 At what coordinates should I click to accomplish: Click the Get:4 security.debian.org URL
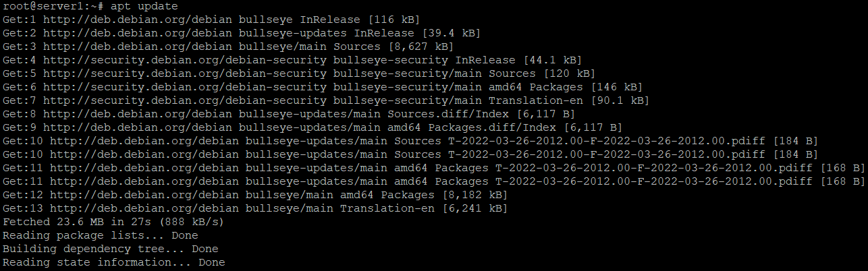pyautogui.click(x=184, y=60)
